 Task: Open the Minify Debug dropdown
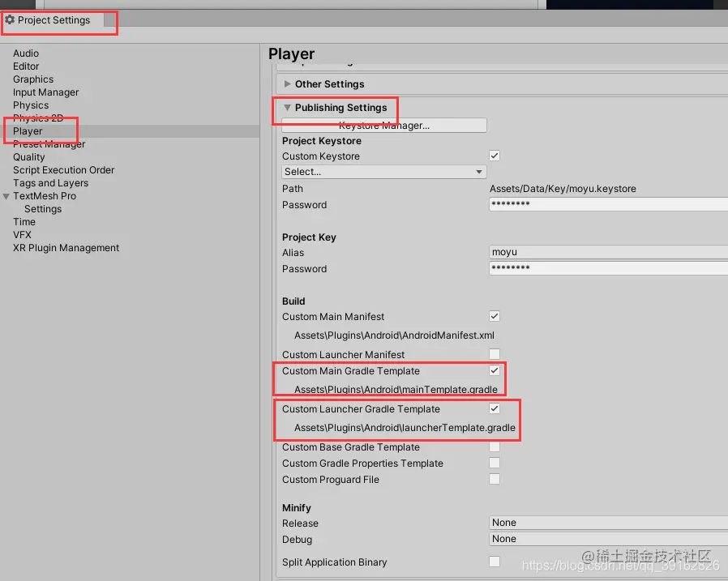point(608,539)
